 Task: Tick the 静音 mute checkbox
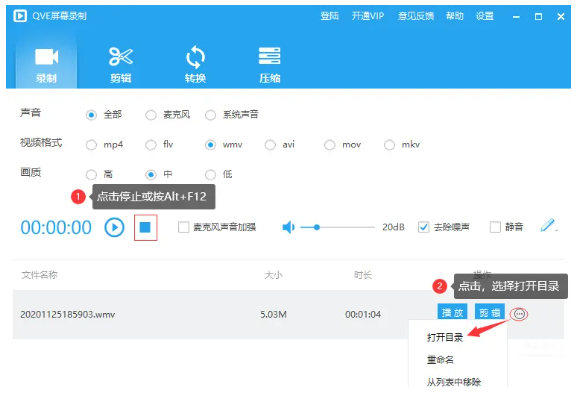click(x=495, y=227)
